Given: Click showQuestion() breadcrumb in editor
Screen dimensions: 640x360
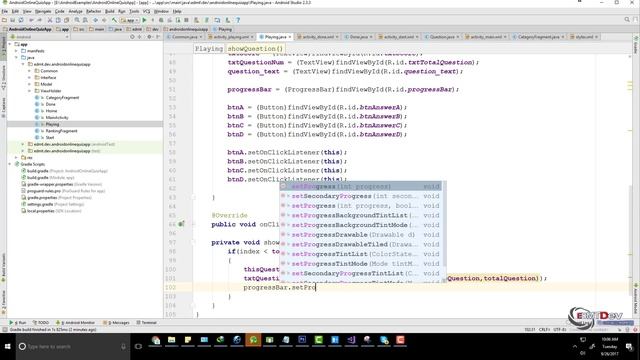Looking at the screenshot, I should [255, 49].
